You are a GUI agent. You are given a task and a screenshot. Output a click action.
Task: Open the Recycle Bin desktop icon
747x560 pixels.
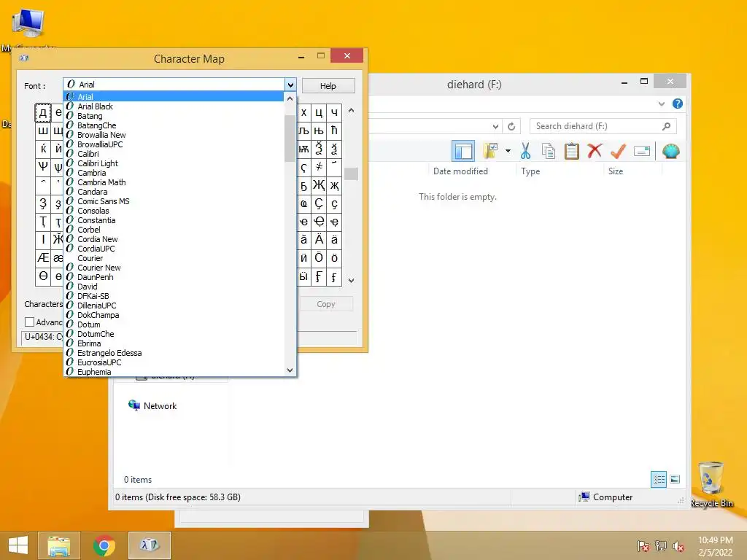coord(711,484)
